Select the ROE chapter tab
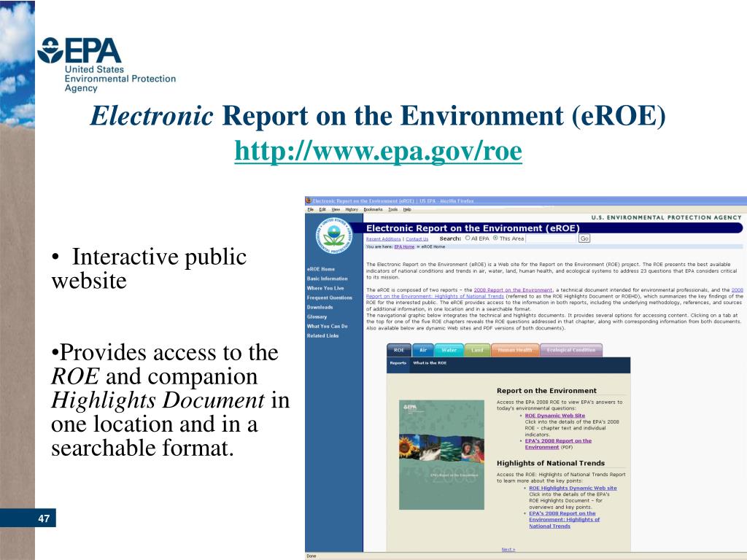747x560 pixels. click(399, 350)
